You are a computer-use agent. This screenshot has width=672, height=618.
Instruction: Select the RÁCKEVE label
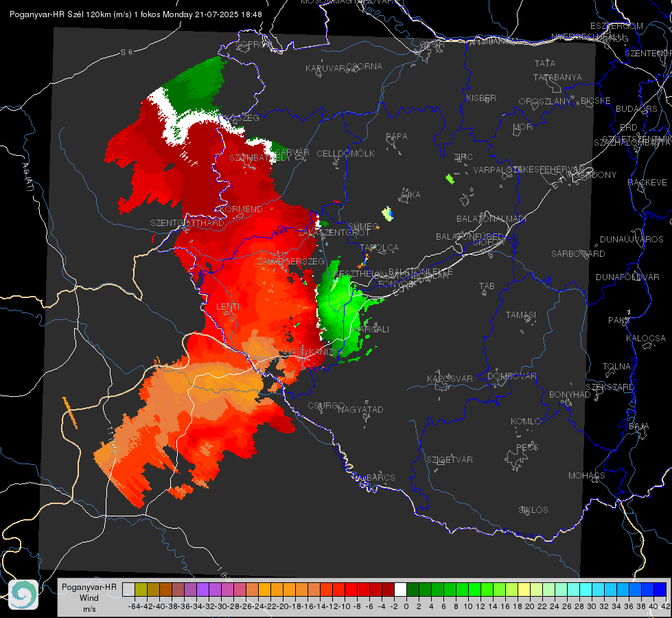tap(647, 183)
